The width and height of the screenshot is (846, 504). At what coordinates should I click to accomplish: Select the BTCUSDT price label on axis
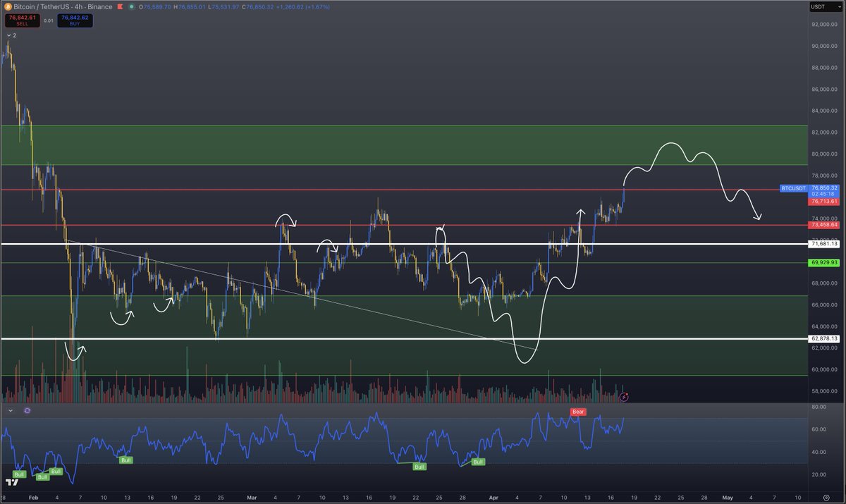point(793,188)
